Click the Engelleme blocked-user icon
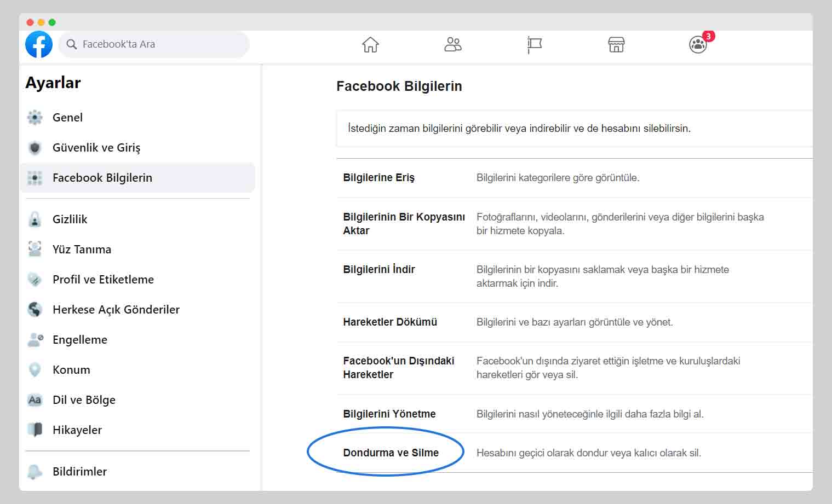 pos(35,340)
